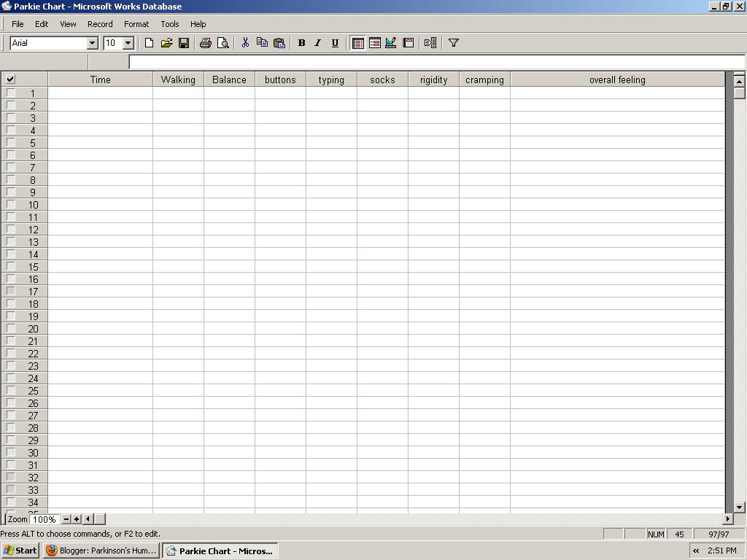
Task: Toggle italic formatting
Action: [318, 43]
